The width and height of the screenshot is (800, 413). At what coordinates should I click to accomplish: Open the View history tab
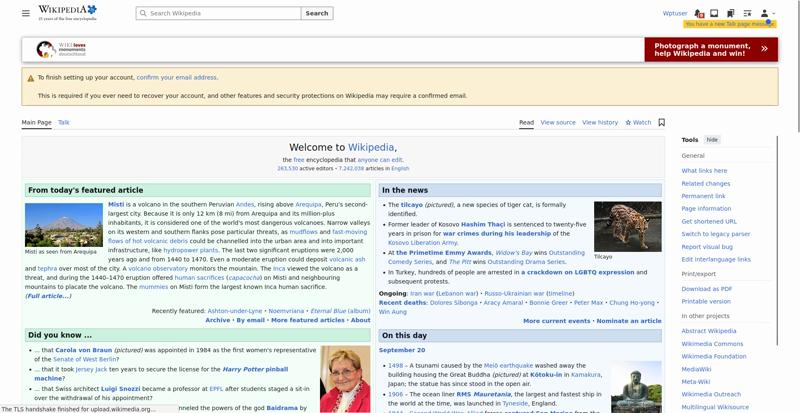click(599, 123)
